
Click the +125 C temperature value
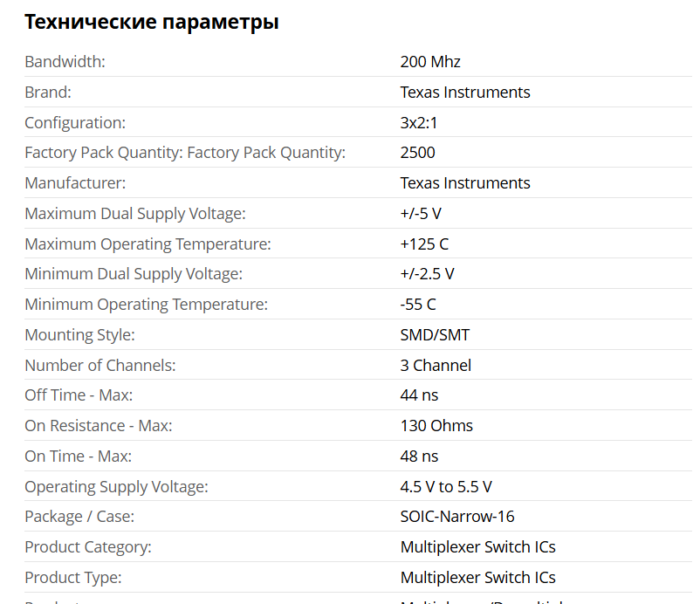coord(424,244)
